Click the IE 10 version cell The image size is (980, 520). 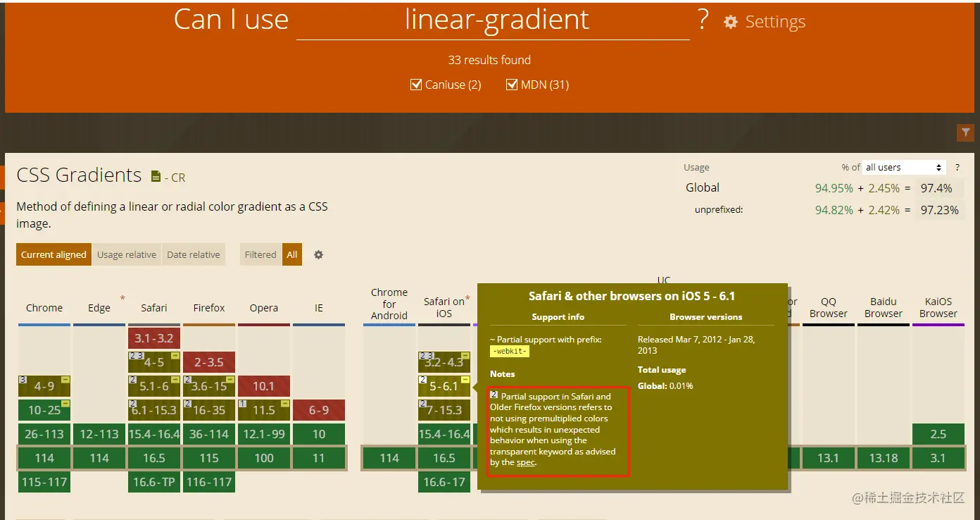tap(319, 434)
